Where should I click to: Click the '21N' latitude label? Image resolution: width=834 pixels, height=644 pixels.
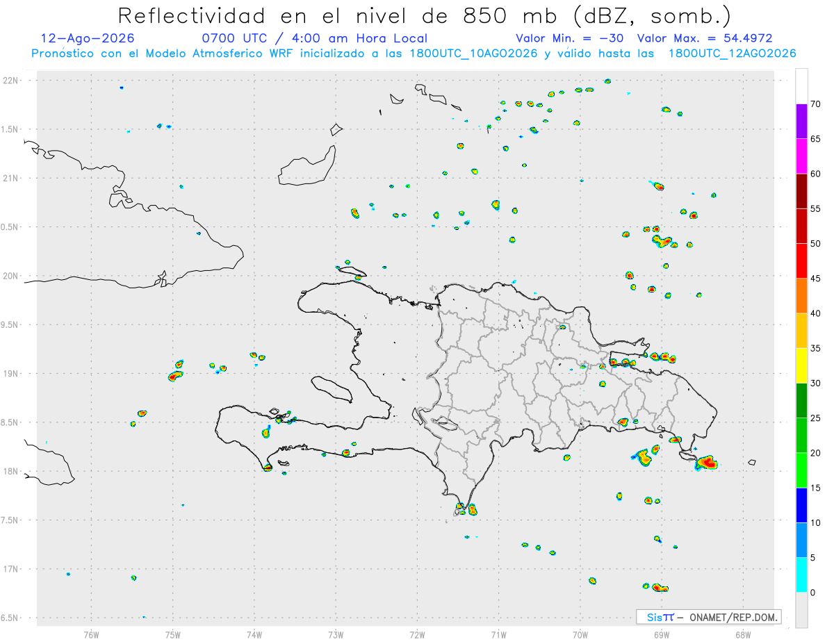tap(12, 178)
